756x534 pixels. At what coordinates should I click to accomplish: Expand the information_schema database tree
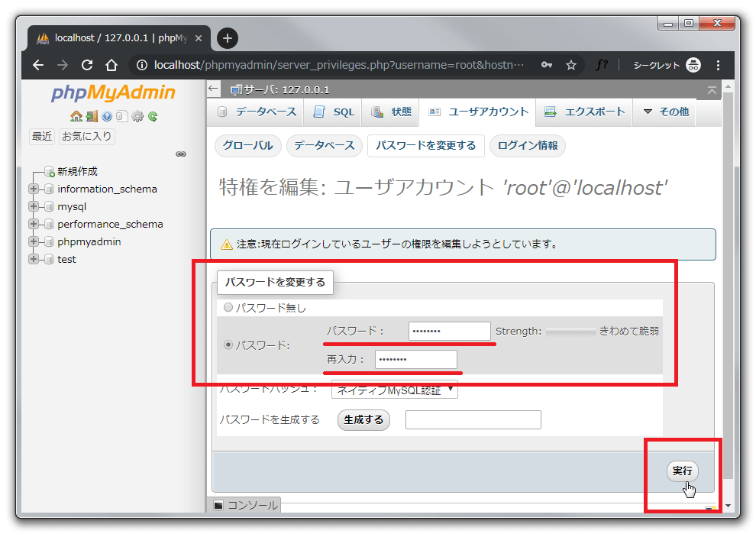click(x=34, y=189)
